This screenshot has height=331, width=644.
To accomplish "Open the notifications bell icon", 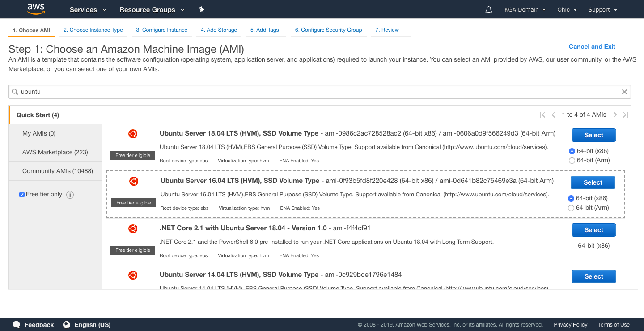I will pos(488,9).
